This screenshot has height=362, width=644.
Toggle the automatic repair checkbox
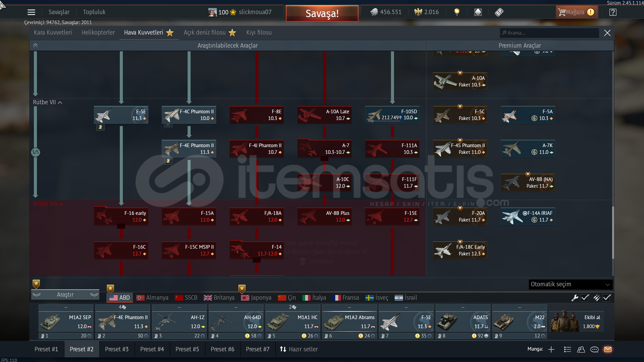click(585, 298)
